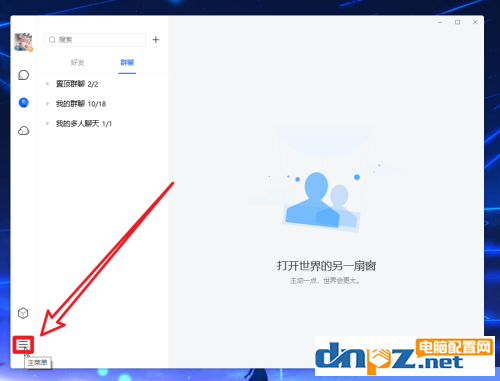Focus the search input field
Screen dimensions: 500x381
[x=94, y=40]
